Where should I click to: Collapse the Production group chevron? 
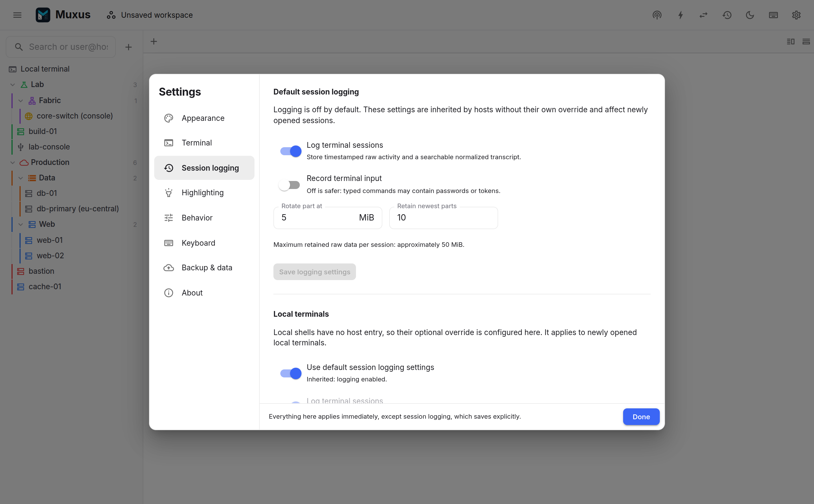point(13,163)
